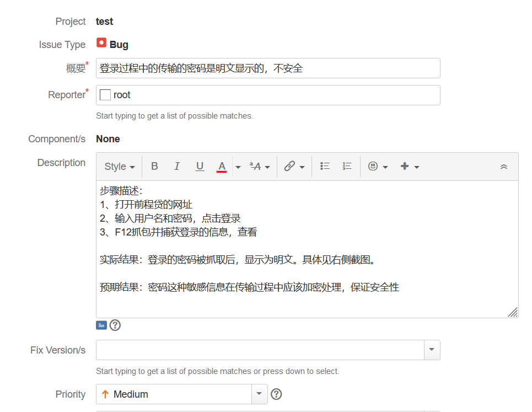Select the red text color swatch A

coord(223,166)
